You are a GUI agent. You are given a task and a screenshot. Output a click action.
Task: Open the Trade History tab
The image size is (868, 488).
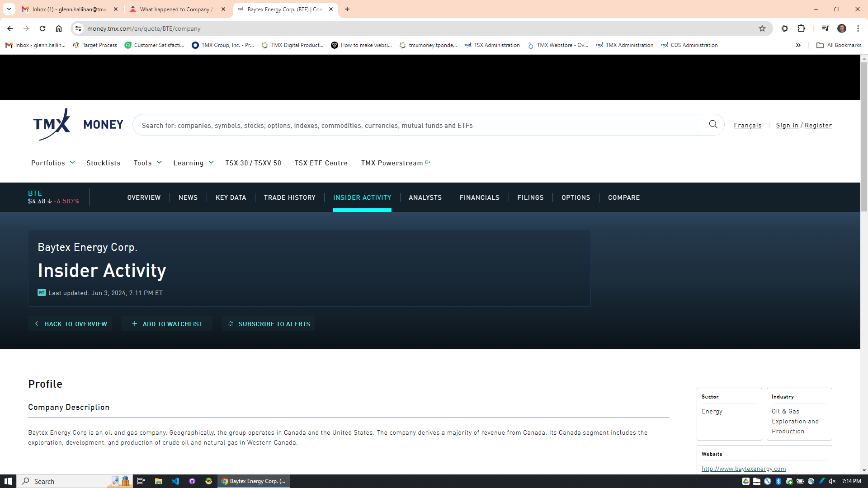pos(289,197)
